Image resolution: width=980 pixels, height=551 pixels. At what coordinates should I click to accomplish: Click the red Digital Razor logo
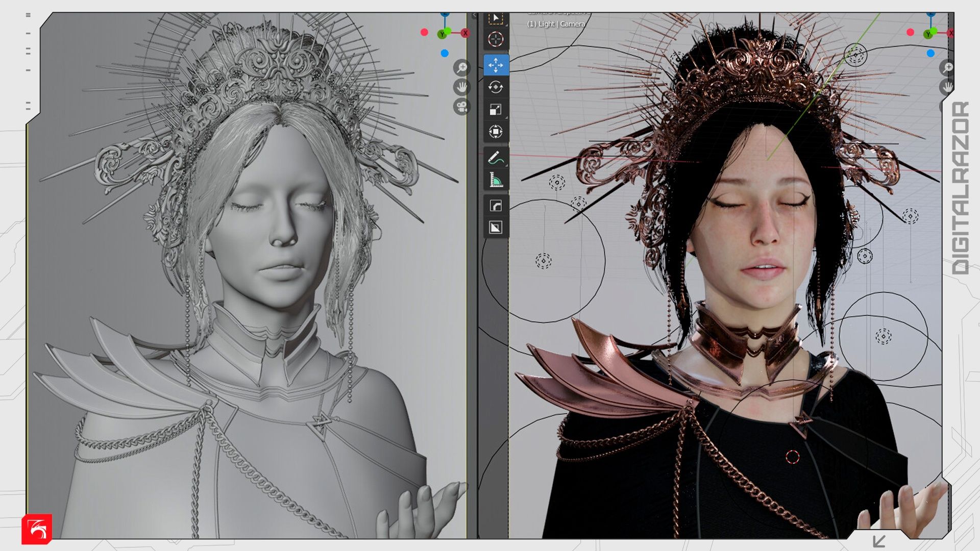click(37, 529)
